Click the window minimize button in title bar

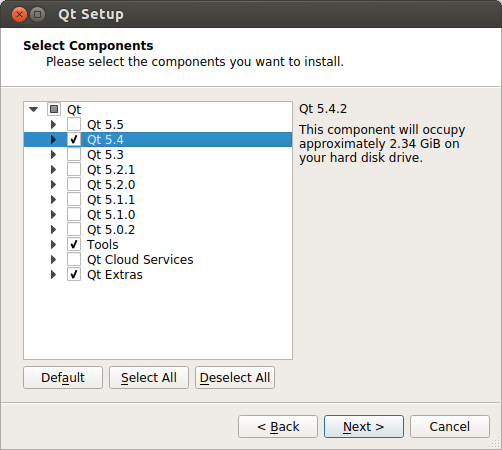tap(37, 14)
